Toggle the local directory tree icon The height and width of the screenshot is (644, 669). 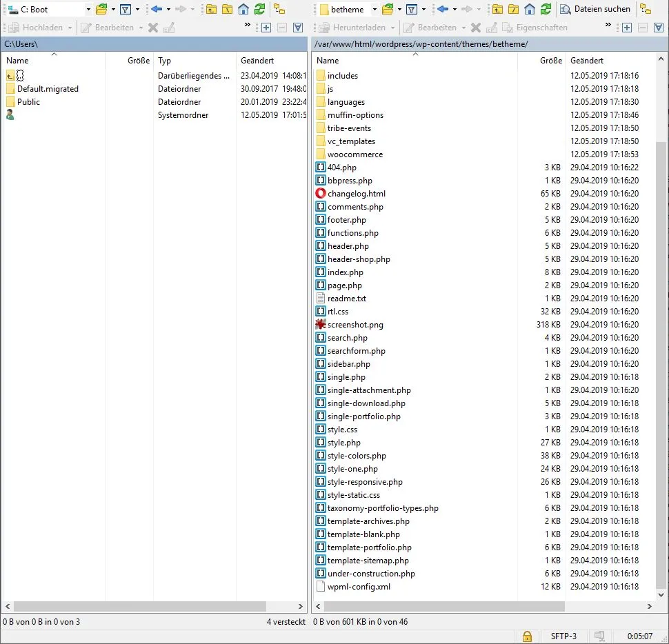(279, 9)
